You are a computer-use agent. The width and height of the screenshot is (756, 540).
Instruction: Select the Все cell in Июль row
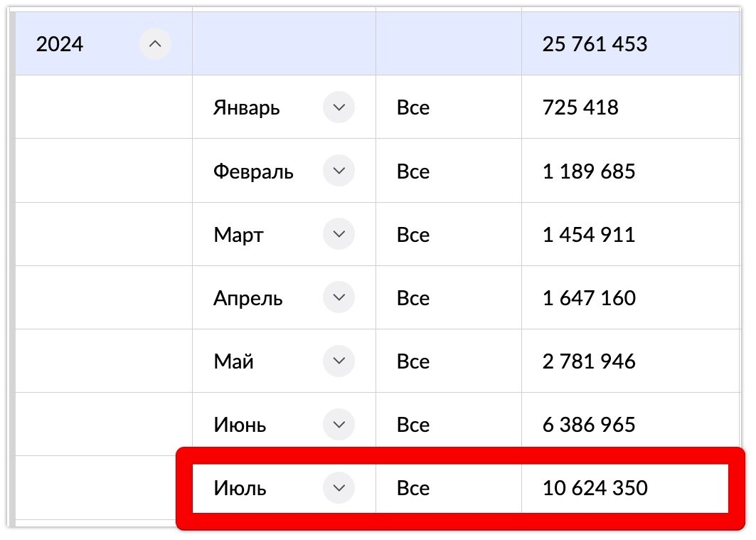tap(413, 488)
